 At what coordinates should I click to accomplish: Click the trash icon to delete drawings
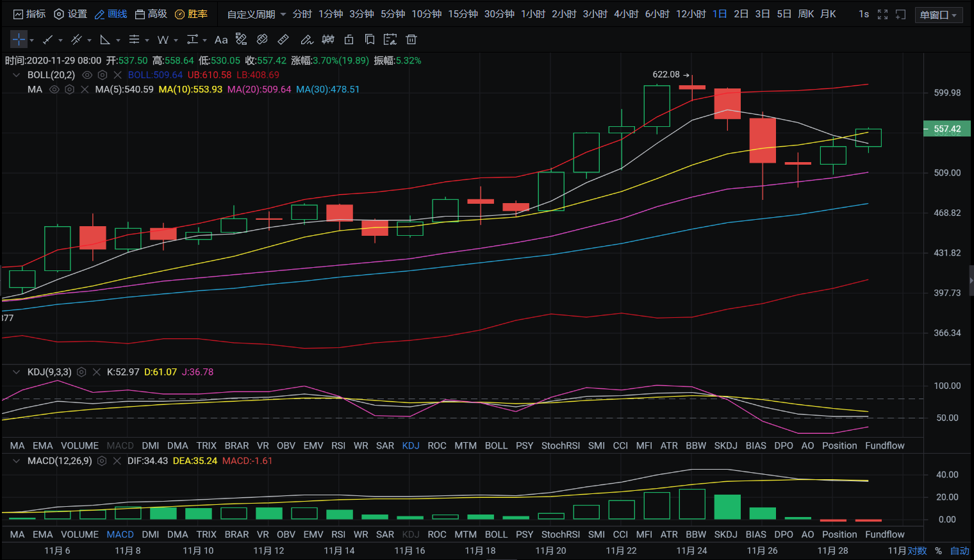[x=411, y=40]
